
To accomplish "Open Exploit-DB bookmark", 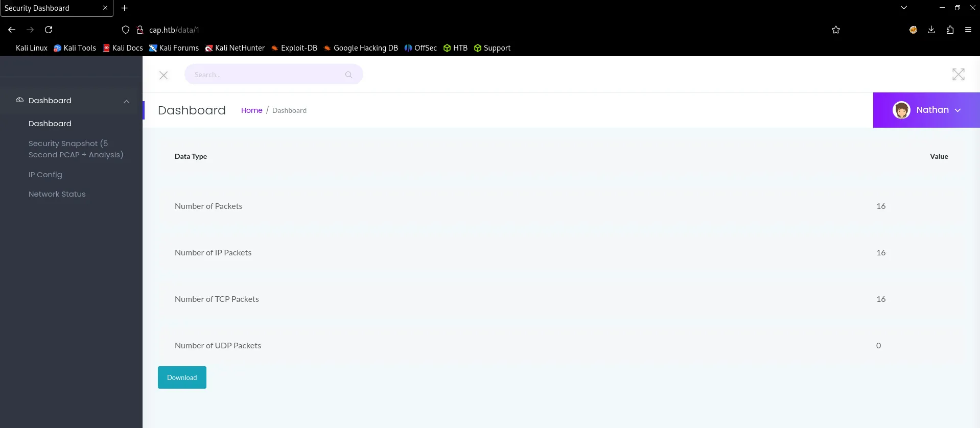I will [x=294, y=48].
